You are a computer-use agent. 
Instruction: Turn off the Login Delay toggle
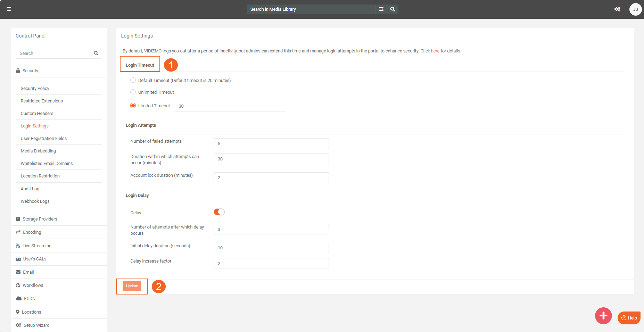pos(219,212)
